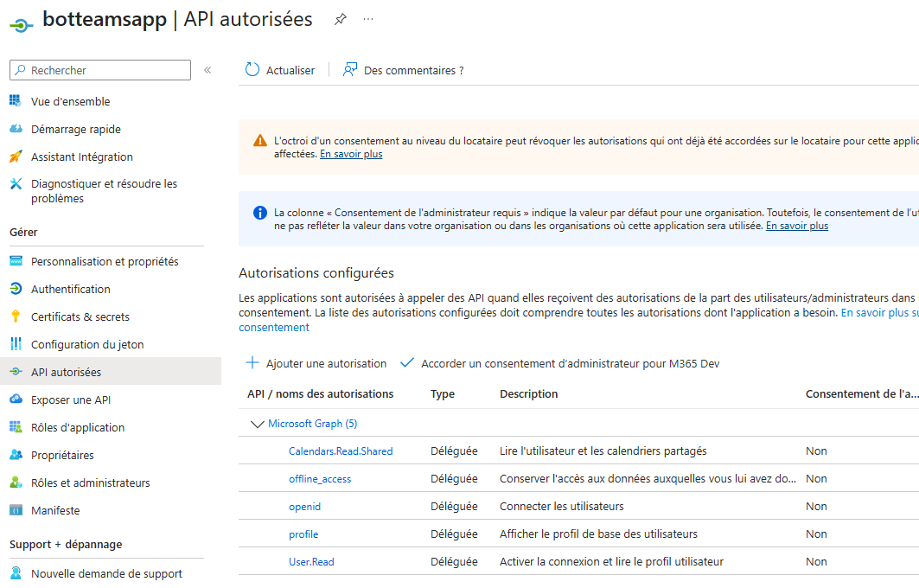Open Calendars.Read.Shared permission
The height and width of the screenshot is (588, 919).
coord(341,451)
